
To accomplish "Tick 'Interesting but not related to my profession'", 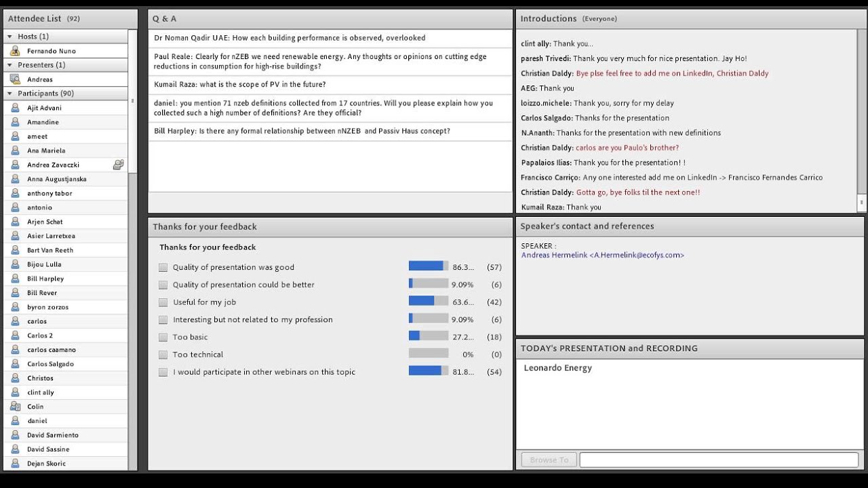I will (163, 319).
